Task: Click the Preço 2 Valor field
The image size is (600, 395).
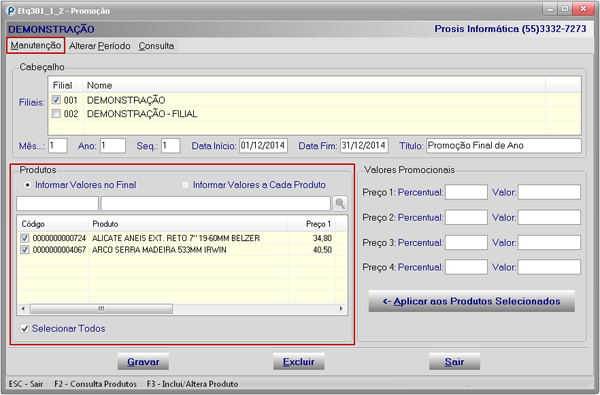Action: pos(549,217)
